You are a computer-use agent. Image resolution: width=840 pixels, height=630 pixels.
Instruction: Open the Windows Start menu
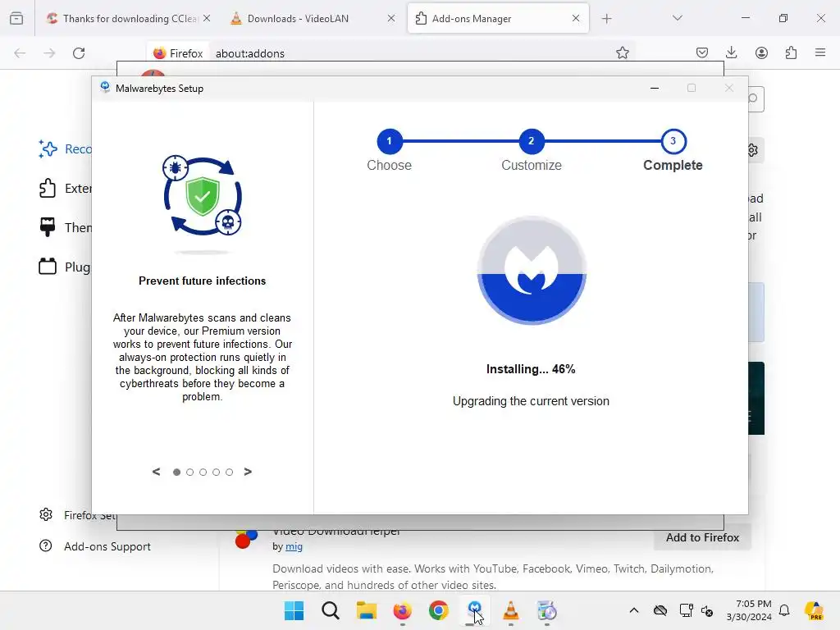point(294,610)
